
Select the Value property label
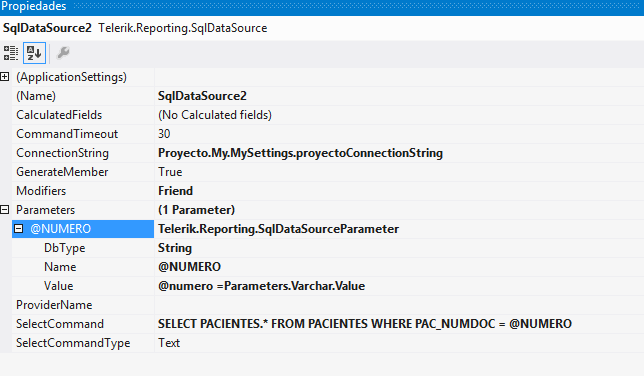pyautogui.click(x=59, y=286)
